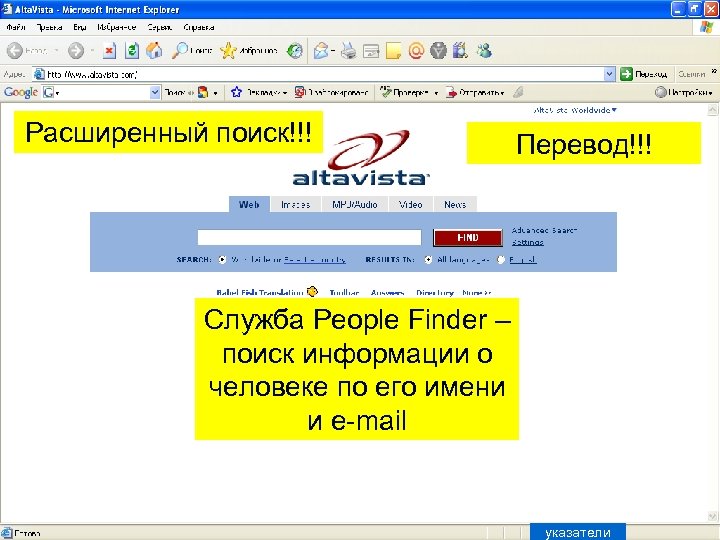Open the Избранное menu
This screenshot has width=720, height=540.
point(116,27)
